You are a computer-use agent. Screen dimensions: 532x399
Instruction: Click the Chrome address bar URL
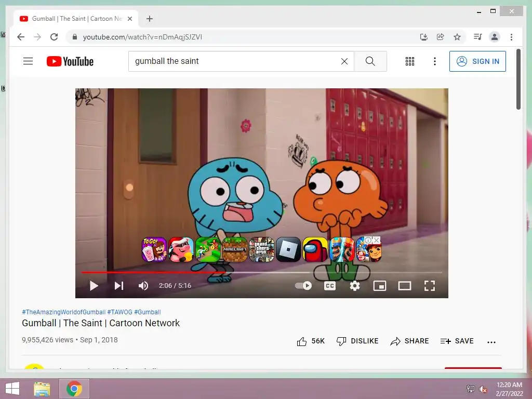[142, 37]
